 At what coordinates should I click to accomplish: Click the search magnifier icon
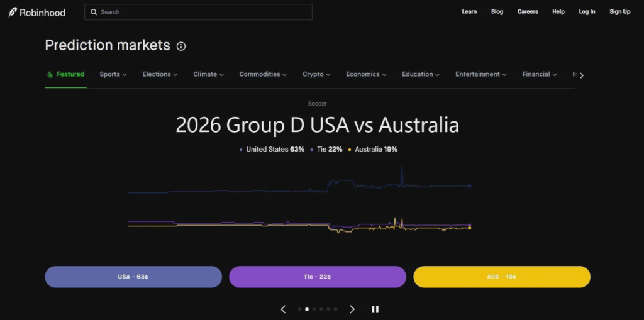(94, 12)
